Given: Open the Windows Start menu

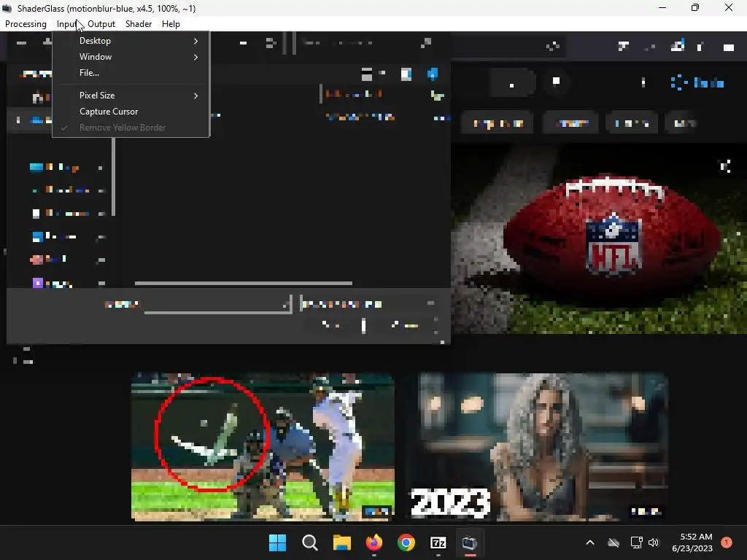Looking at the screenshot, I should (277, 542).
